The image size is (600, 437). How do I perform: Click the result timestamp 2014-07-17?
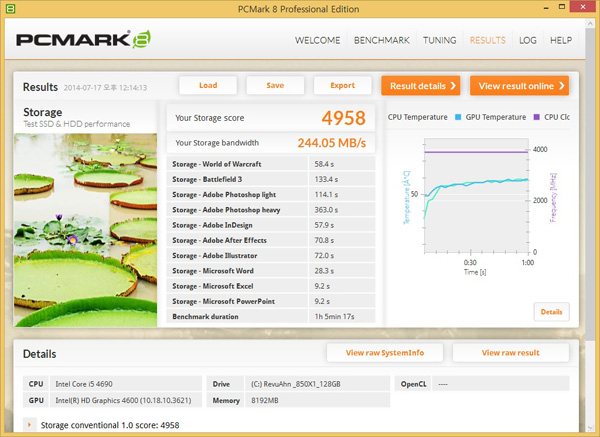105,88
